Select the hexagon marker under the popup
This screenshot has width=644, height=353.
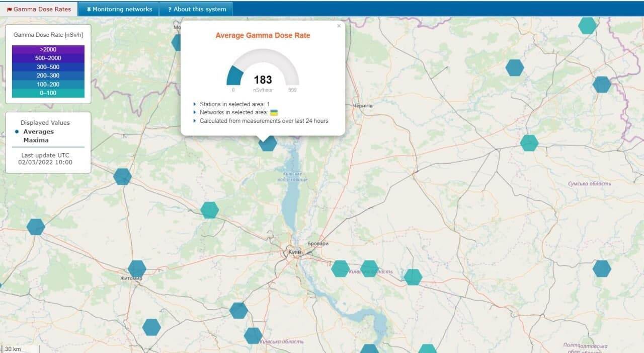point(268,143)
